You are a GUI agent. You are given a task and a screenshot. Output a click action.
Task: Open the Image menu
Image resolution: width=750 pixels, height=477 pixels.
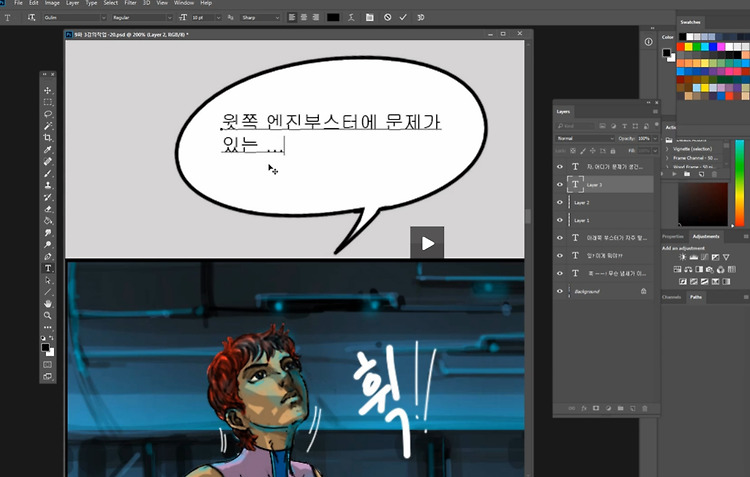[52, 3]
